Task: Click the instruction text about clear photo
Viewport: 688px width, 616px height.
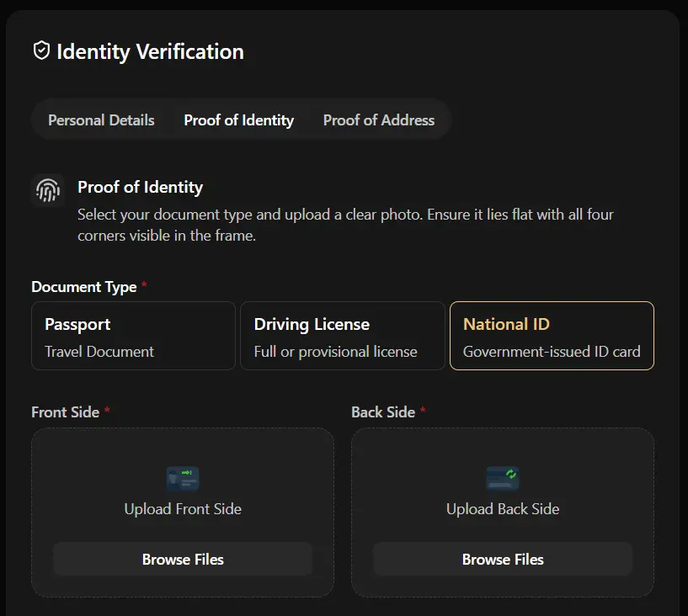Action: coord(345,225)
